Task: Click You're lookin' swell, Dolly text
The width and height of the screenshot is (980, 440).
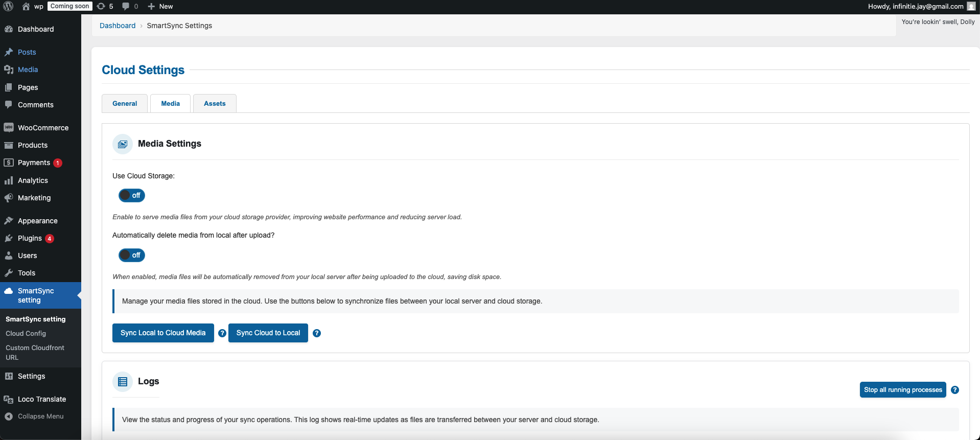Action: point(938,22)
